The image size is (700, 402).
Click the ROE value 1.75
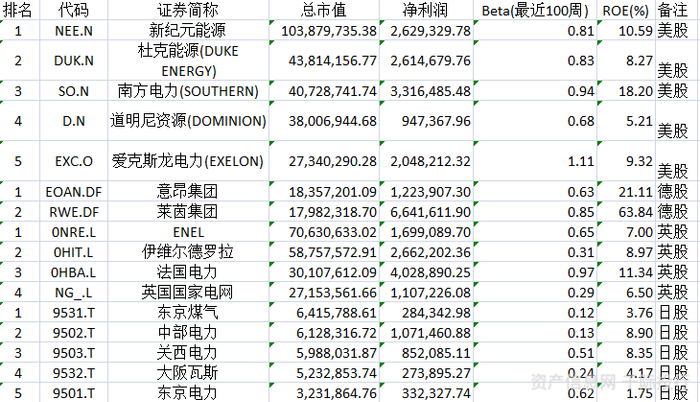tap(626, 392)
